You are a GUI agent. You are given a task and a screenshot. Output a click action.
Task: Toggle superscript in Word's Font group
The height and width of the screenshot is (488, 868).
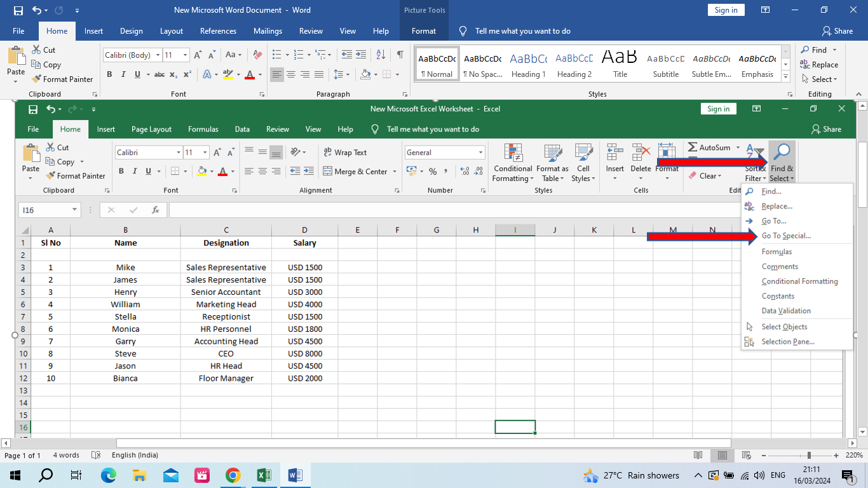click(x=187, y=74)
